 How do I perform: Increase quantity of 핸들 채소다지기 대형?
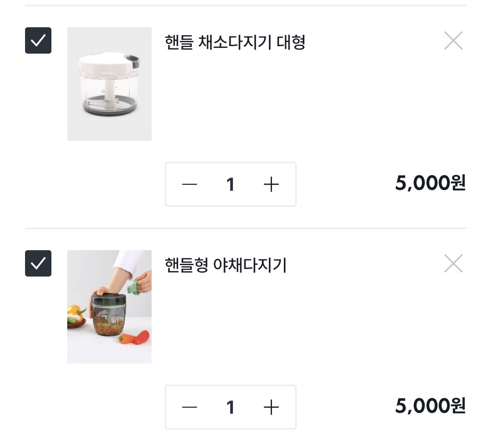click(x=271, y=184)
